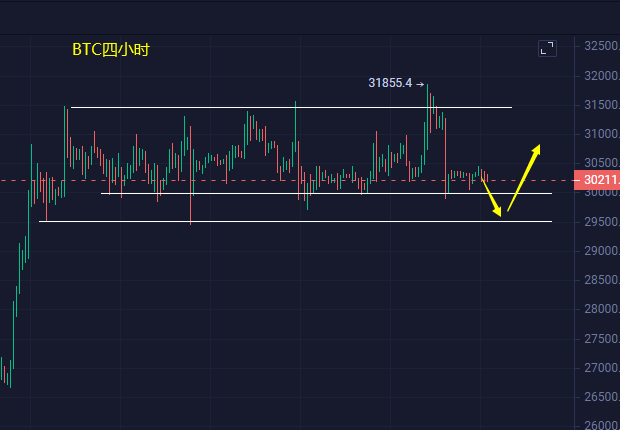The height and width of the screenshot is (430, 620).
Task: Click the fullscreen expand chart icon
Action: [547, 49]
